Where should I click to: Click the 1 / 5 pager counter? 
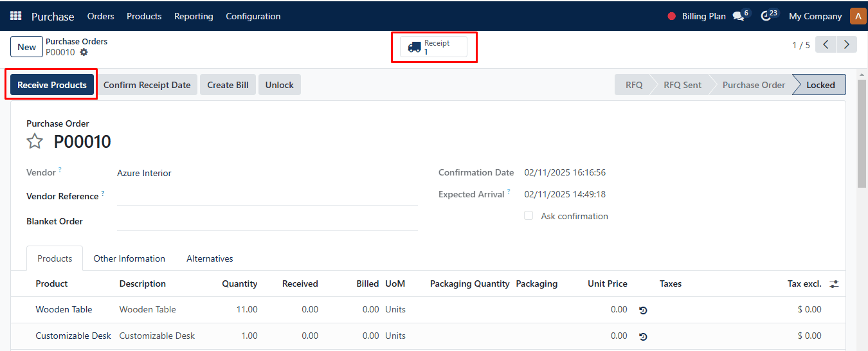(801, 45)
